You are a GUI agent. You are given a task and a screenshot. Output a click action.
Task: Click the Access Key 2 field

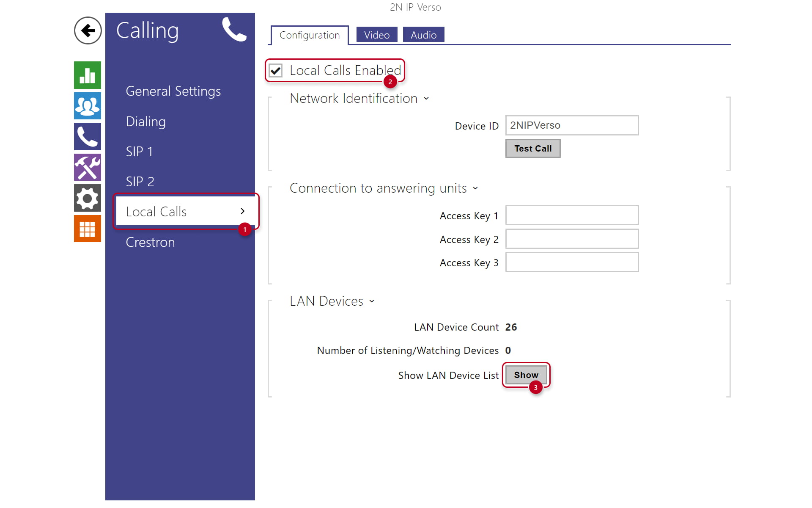(572, 239)
